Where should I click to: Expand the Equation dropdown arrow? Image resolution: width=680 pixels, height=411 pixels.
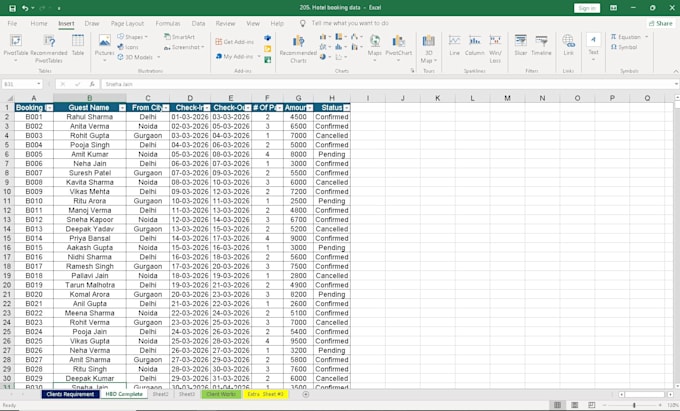coord(646,37)
